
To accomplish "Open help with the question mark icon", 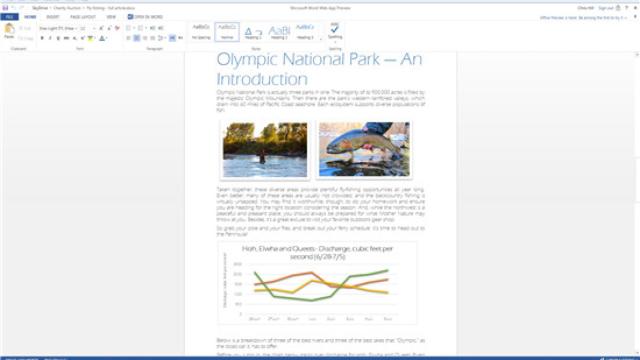I will [627, 8].
